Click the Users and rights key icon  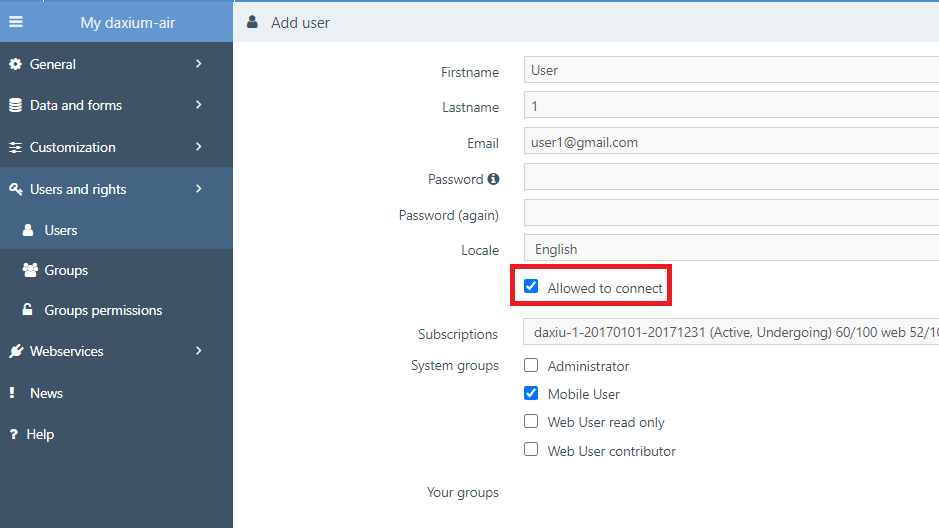16,189
